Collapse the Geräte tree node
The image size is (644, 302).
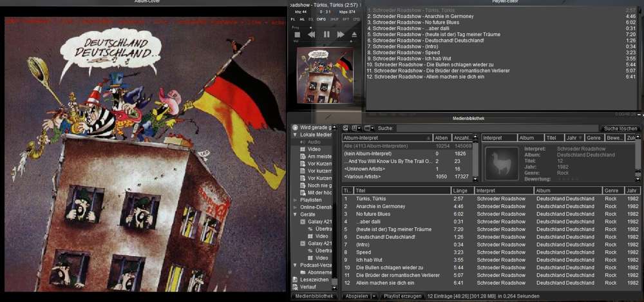295,214
